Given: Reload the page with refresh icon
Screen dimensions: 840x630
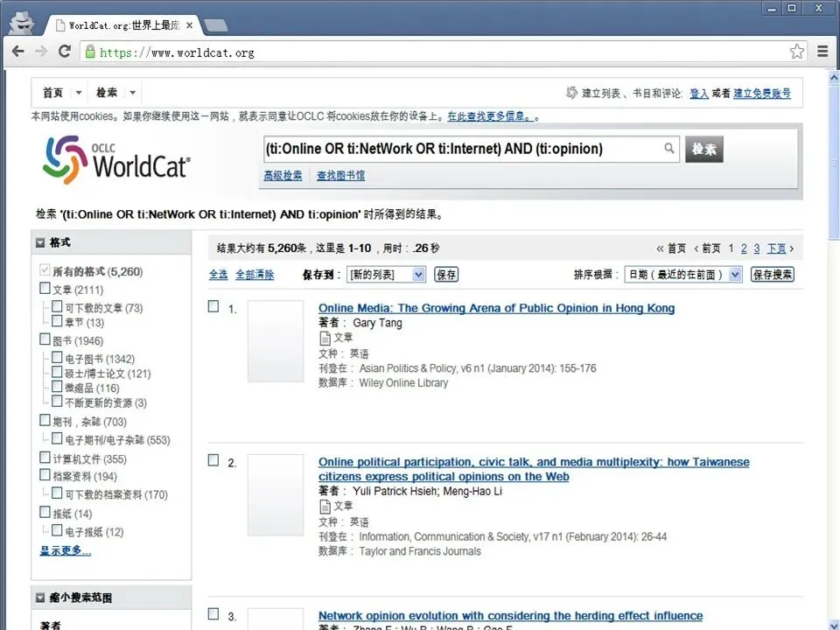Looking at the screenshot, I should 65,52.
